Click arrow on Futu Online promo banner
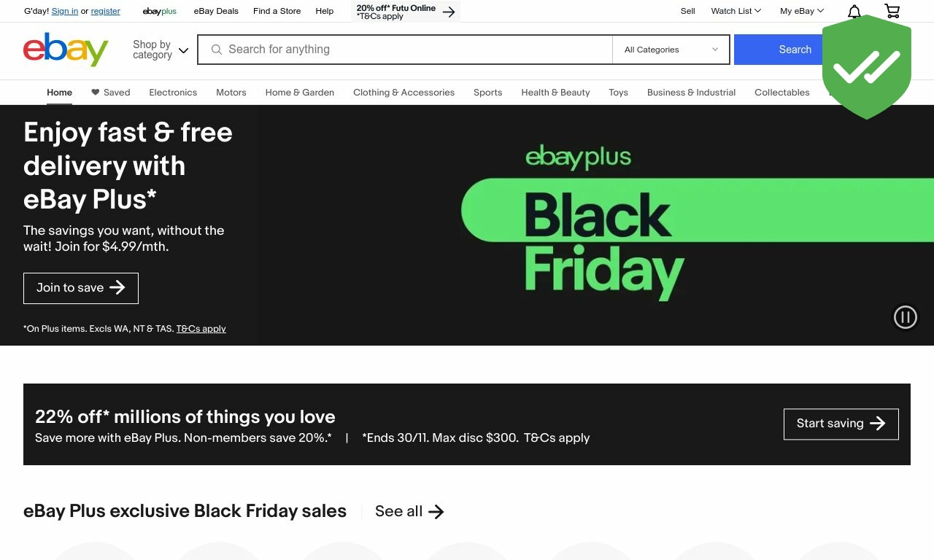 449,12
